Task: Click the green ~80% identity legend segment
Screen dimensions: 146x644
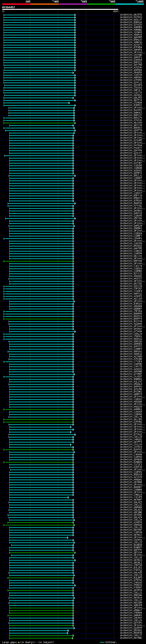Action: click(x=101, y=4)
